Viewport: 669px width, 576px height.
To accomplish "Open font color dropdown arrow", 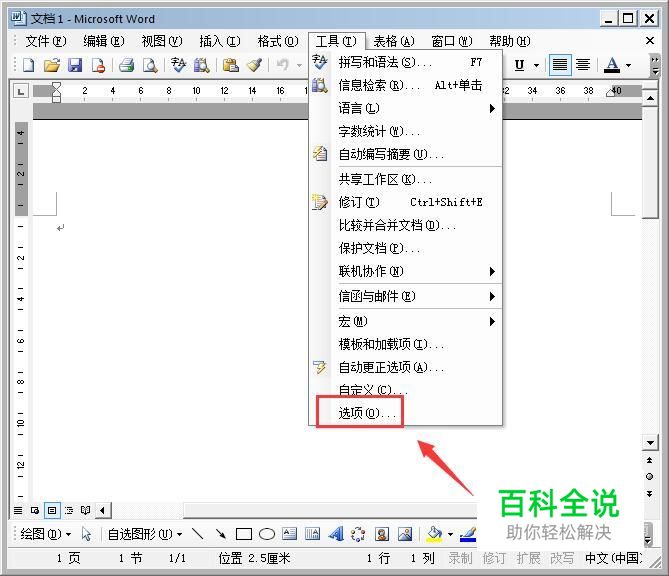I will coord(628,65).
